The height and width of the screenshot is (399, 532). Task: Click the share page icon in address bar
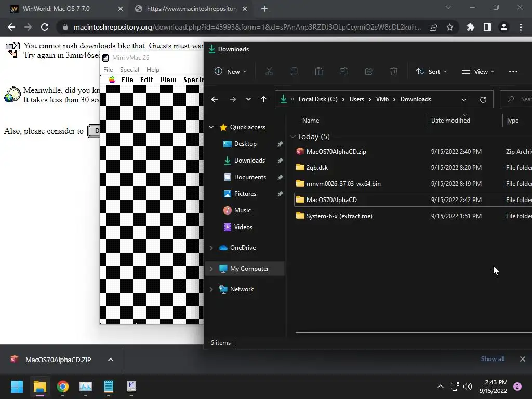coord(433,27)
